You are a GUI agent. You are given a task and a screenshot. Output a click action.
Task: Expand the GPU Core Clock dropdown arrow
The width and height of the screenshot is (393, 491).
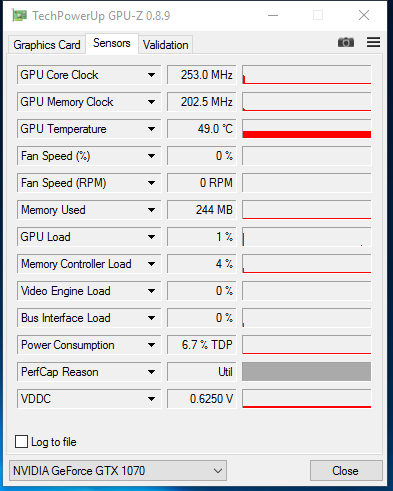(151, 75)
